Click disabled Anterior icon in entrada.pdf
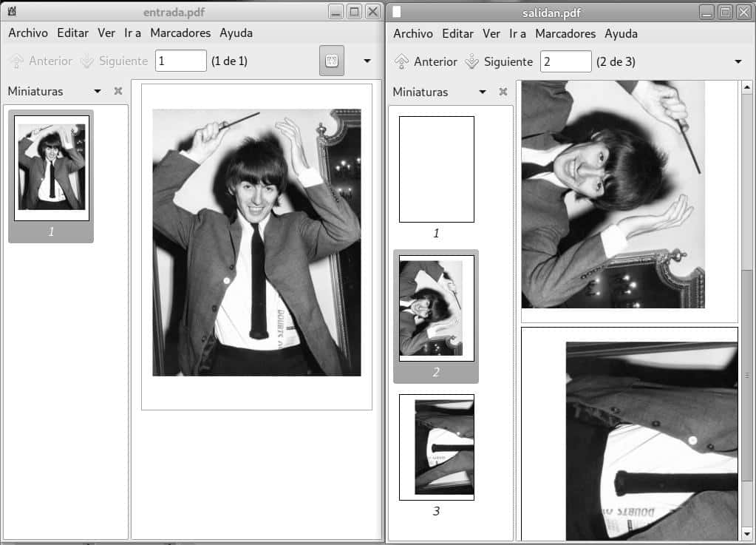 (x=17, y=61)
